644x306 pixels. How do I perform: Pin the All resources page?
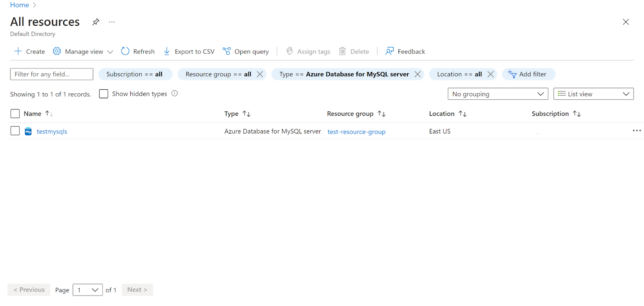[x=96, y=22]
